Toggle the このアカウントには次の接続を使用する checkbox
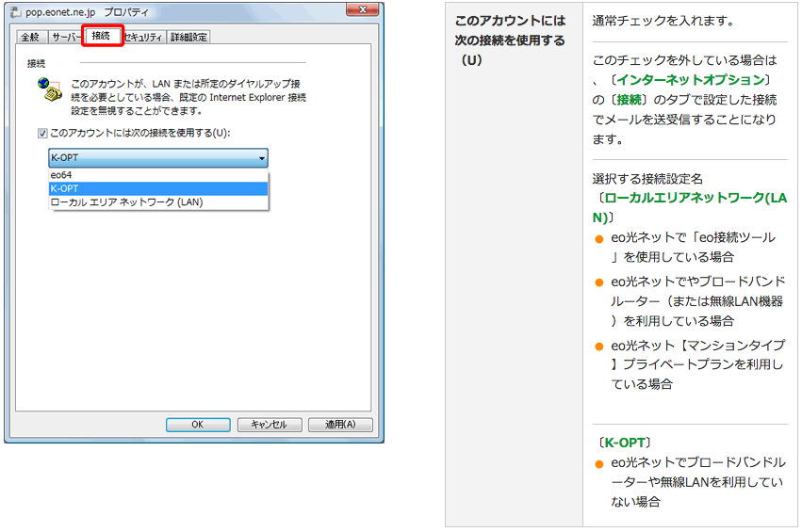The width and height of the screenshot is (802, 532). [x=44, y=134]
